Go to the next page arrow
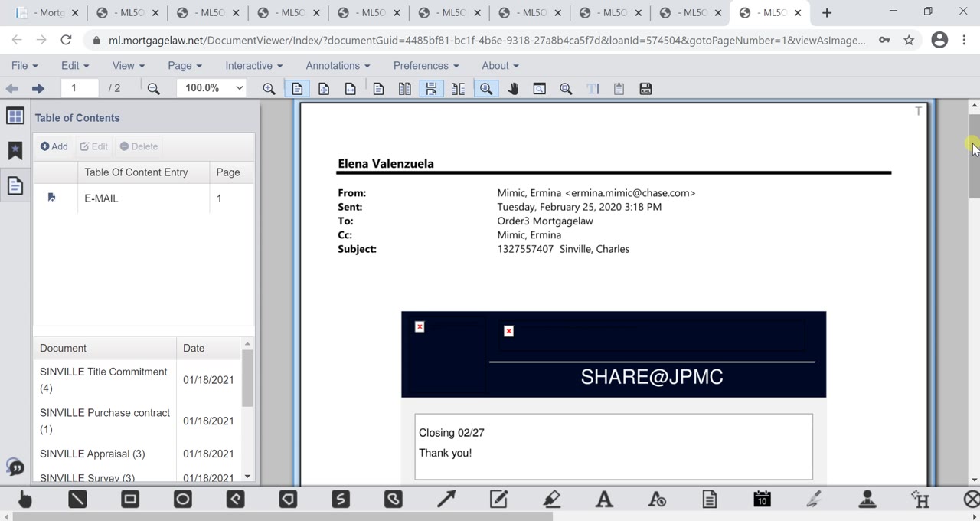Image resolution: width=980 pixels, height=521 pixels. [38, 89]
